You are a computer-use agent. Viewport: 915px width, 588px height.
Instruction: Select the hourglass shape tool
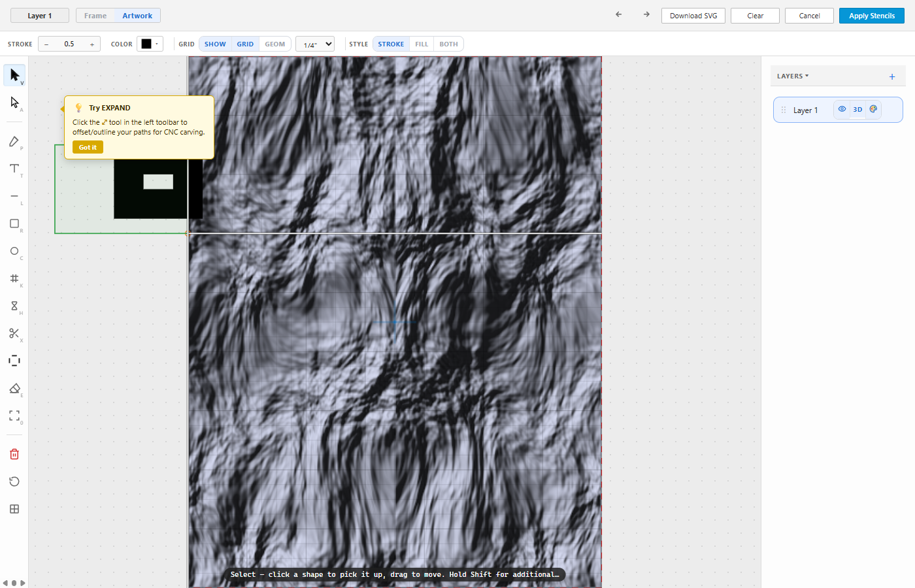14,306
